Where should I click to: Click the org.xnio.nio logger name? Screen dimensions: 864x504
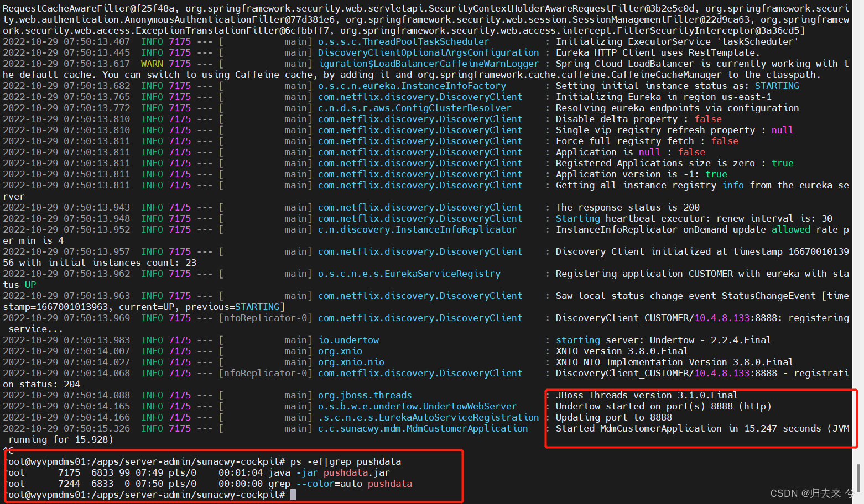351,363
